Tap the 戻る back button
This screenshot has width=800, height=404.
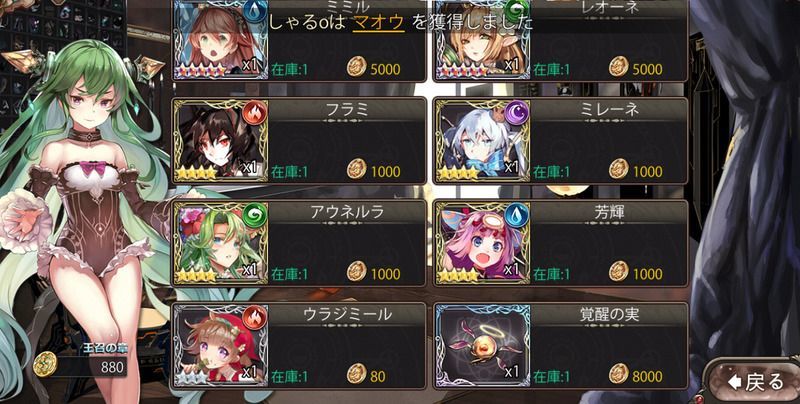pyautogui.click(x=755, y=381)
